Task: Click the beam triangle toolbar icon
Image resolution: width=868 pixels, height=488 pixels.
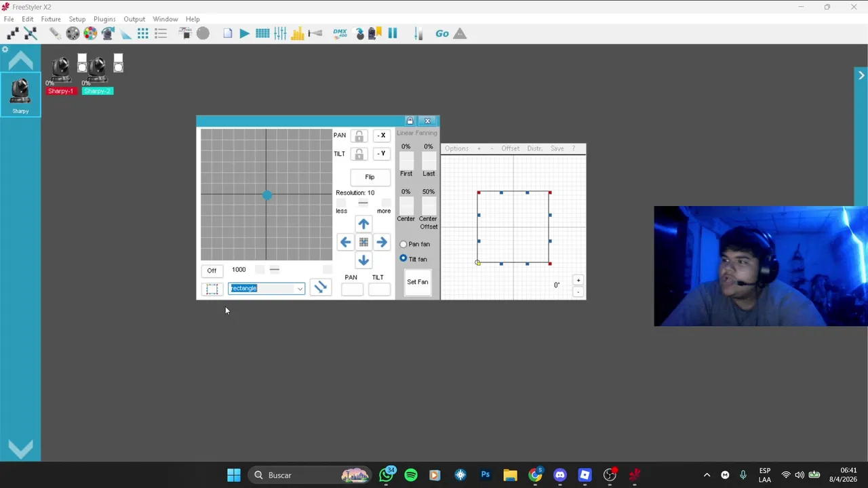Action: 125,33
